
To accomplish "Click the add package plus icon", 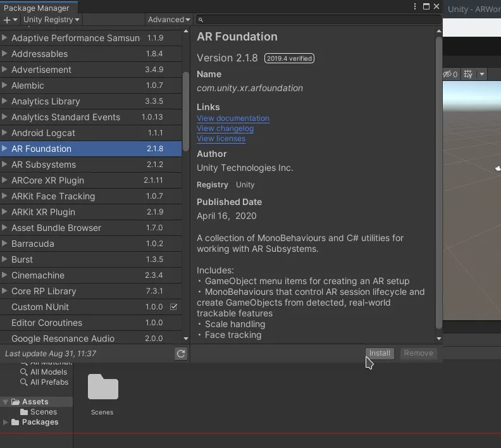I will tap(10, 20).
